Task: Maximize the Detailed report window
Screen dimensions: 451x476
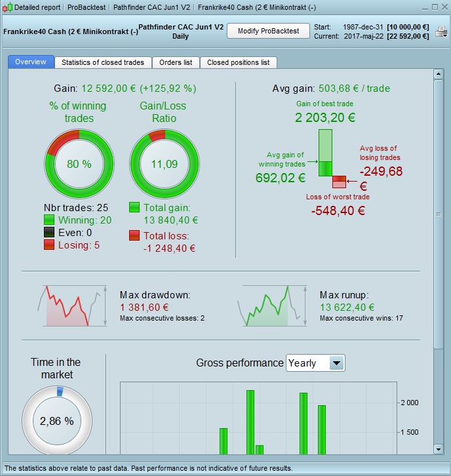Action: point(435,7)
